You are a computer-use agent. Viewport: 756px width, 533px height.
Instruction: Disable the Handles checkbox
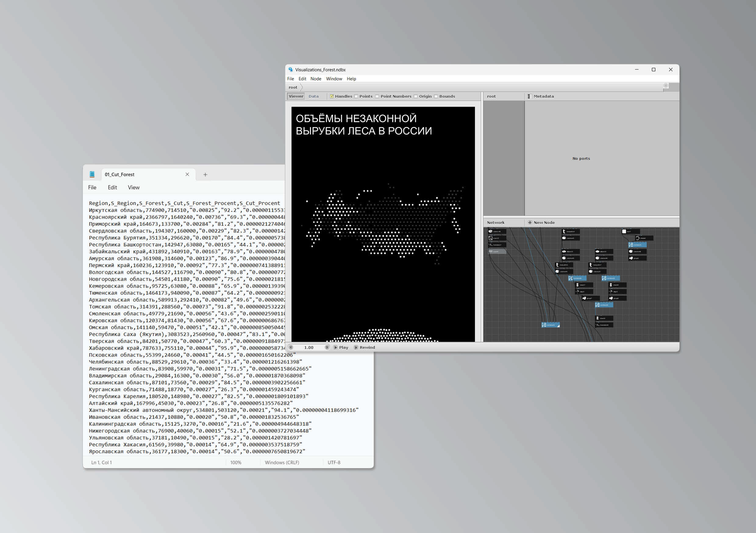pos(332,97)
